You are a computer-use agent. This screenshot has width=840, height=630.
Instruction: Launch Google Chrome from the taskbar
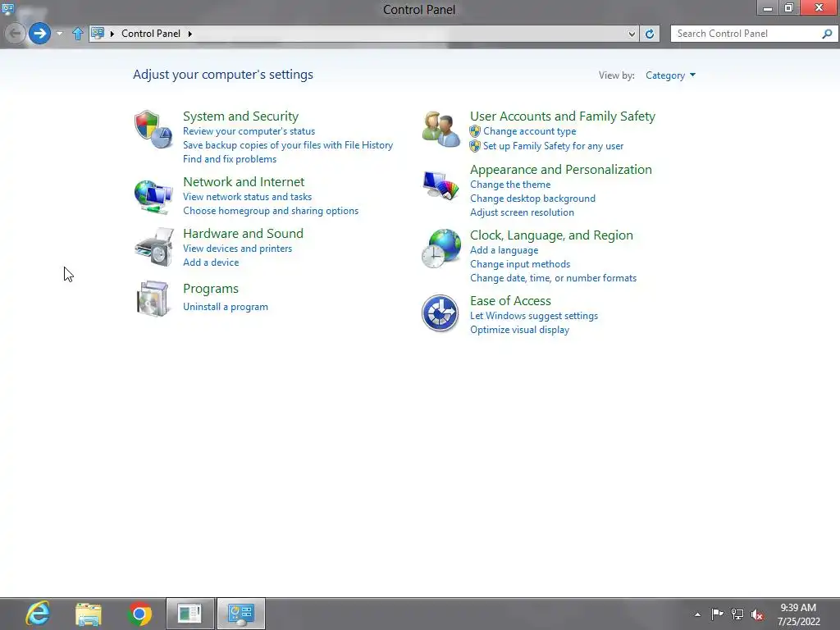(139, 614)
